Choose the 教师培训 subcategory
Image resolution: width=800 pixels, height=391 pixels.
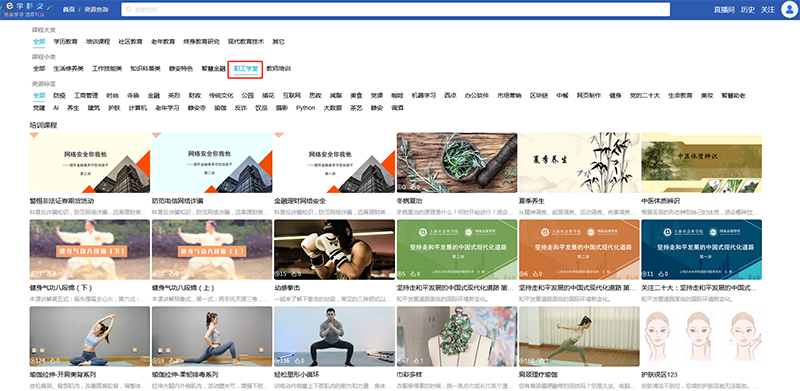[x=279, y=68]
